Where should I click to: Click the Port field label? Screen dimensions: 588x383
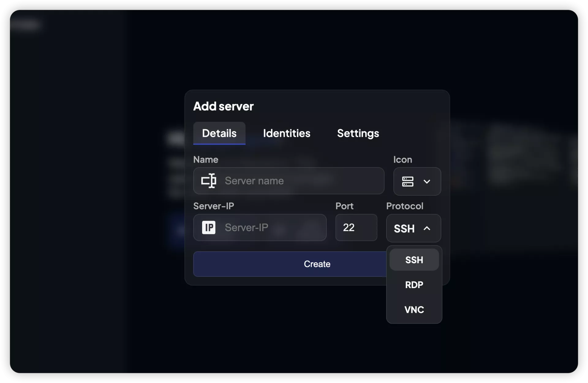[x=344, y=206]
